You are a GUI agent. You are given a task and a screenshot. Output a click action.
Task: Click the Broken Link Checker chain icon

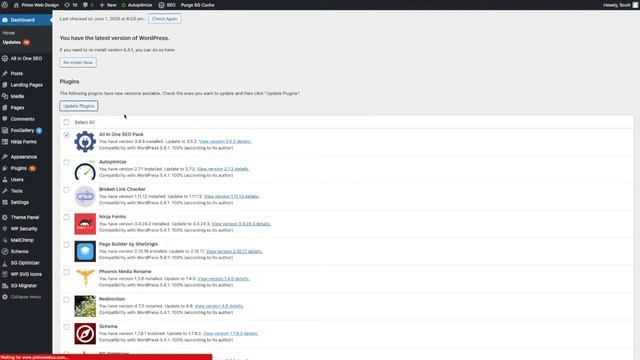[x=85, y=197]
